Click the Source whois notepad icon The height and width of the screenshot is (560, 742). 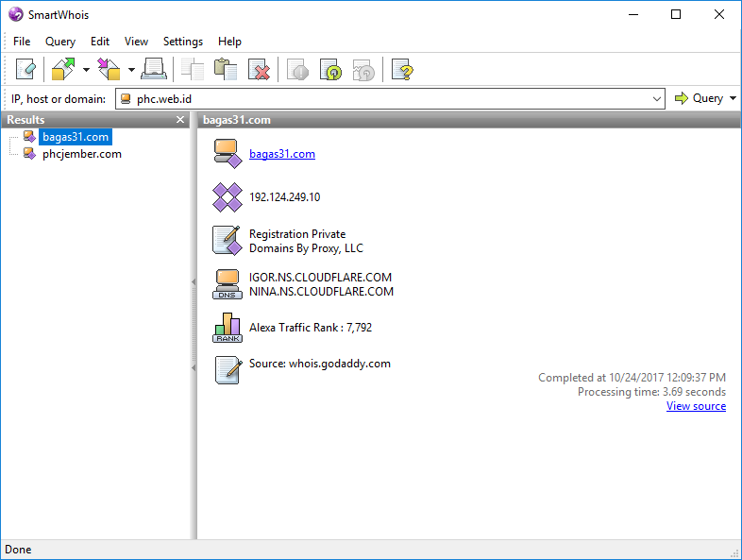[228, 370]
